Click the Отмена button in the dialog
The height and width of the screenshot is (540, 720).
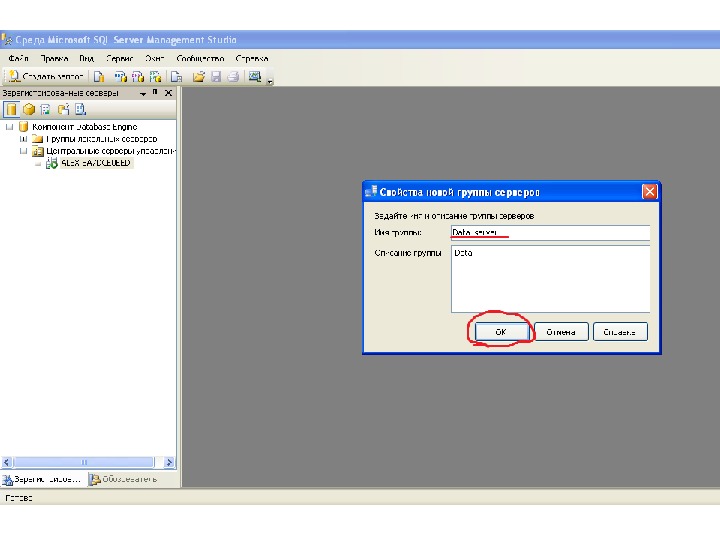coord(561,332)
